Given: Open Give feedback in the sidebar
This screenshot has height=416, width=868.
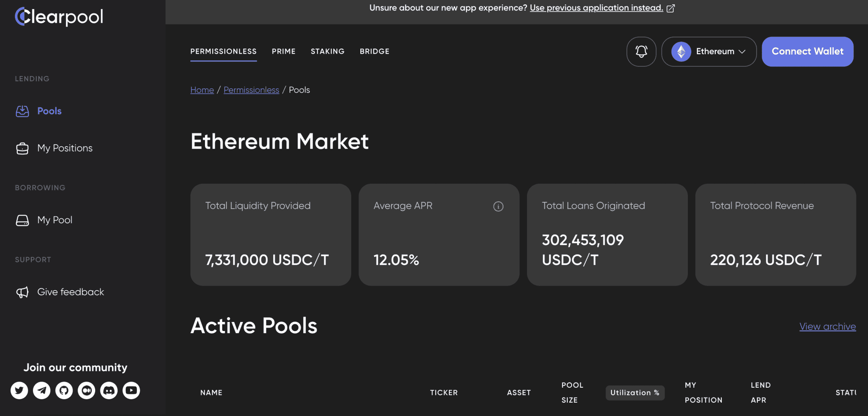Looking at the screenshot, I should [x=70, y=292].
